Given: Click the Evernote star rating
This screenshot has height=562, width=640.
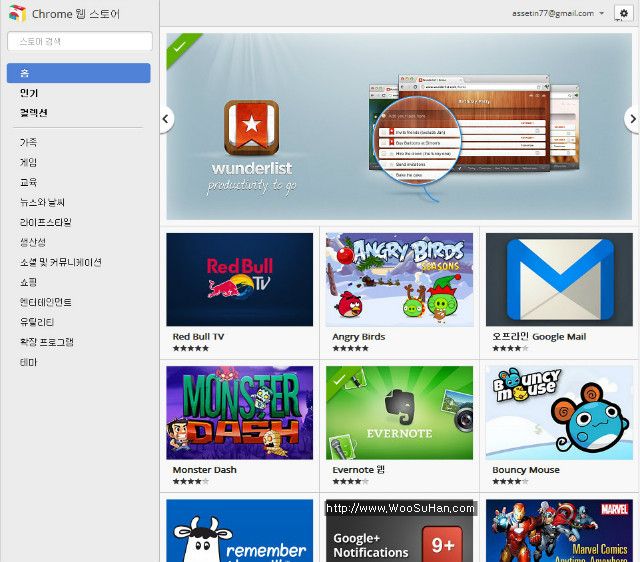Looking at the screenshot, I should [x=351, y=481].
